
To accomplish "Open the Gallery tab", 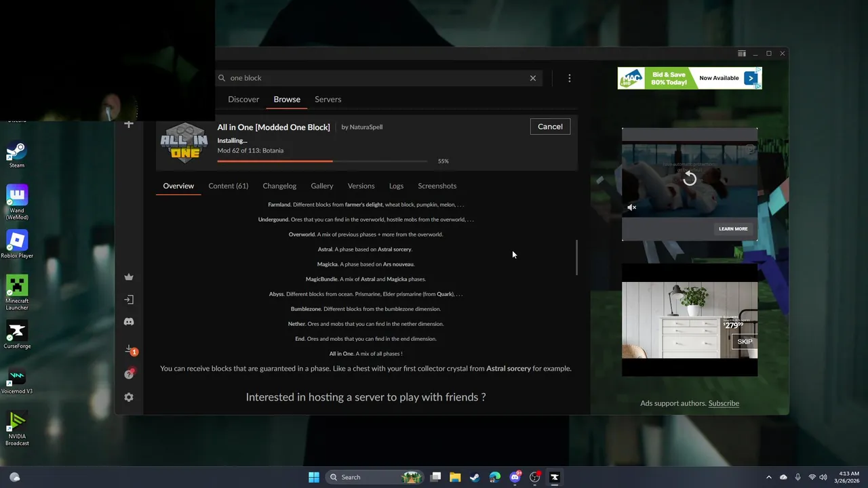I will (322, 186).
